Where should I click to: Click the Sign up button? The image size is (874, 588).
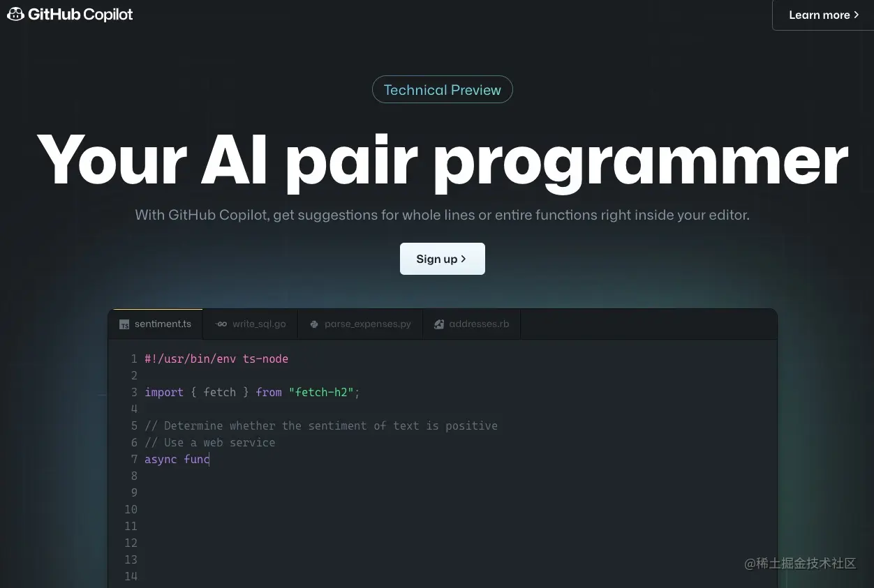tap(443, 259)
